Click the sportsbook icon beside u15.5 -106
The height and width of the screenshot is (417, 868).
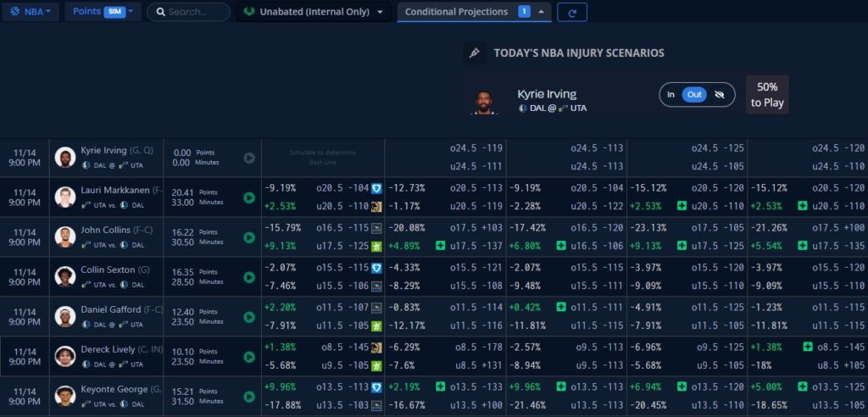(376, 286)
